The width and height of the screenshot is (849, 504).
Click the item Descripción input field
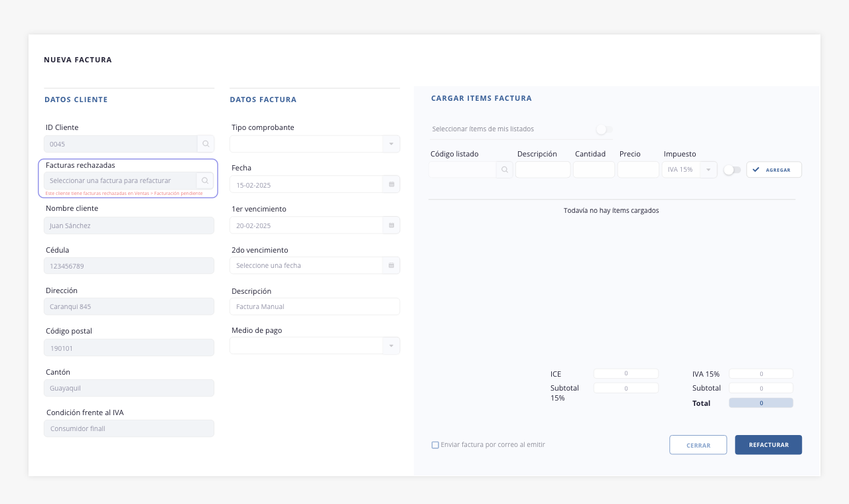(543, 170)
